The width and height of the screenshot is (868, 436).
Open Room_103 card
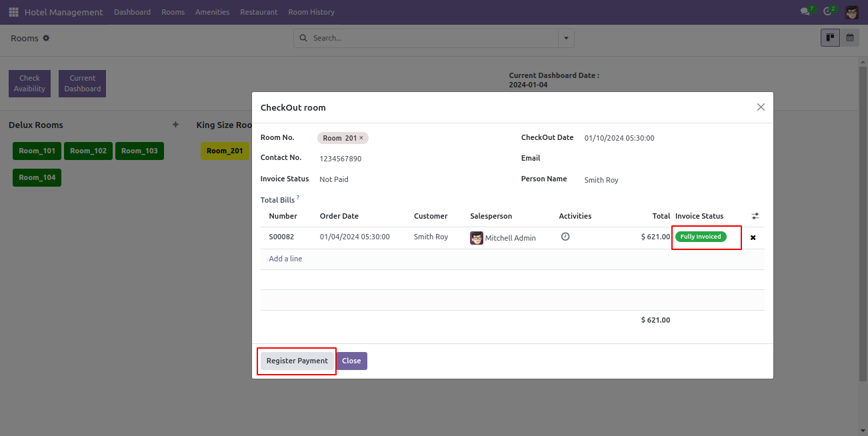[139, 151]
